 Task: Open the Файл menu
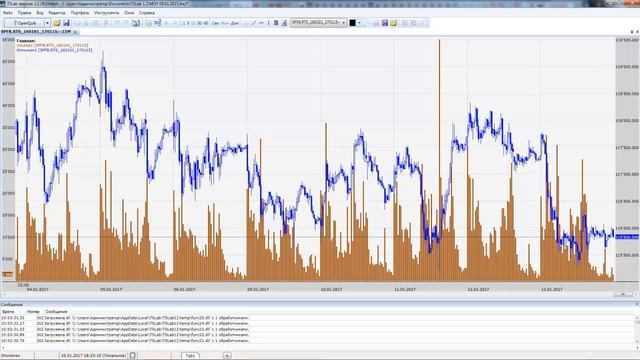[x=7, y=13]
